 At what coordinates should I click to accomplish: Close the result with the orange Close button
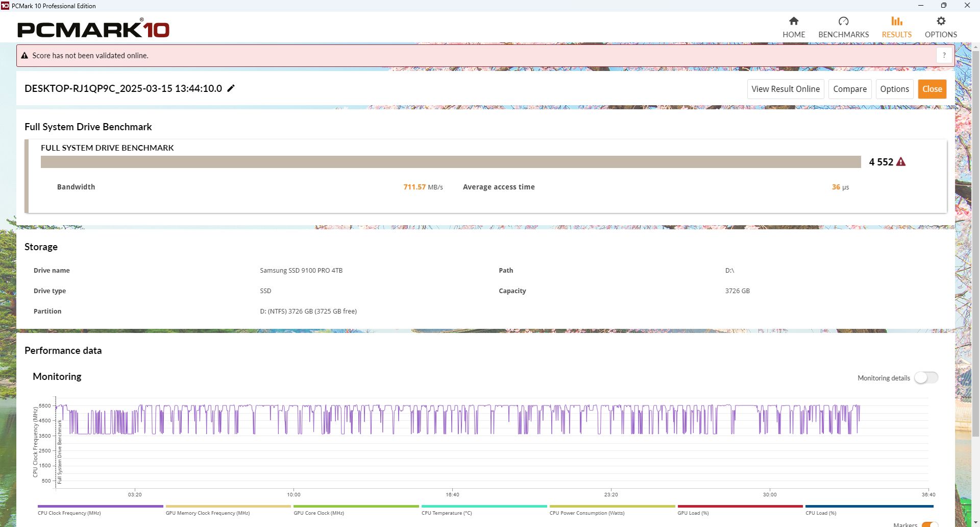point(932,89)
